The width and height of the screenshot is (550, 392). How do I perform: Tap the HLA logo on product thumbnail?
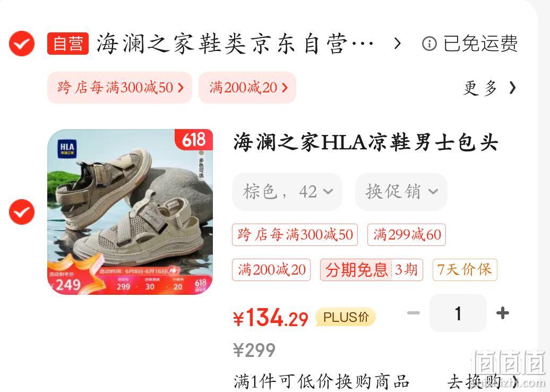[x=67, y=148]
